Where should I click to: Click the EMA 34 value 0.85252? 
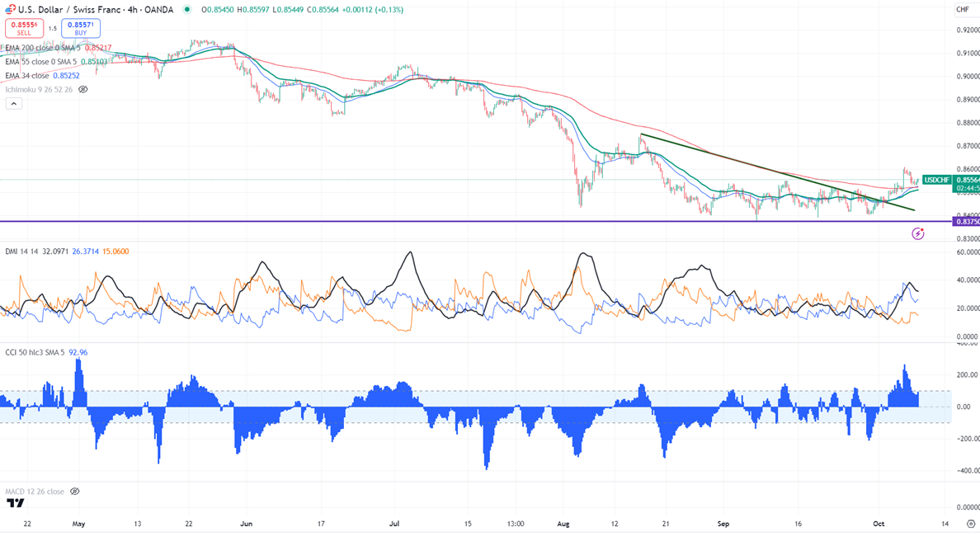pos(66,76)
